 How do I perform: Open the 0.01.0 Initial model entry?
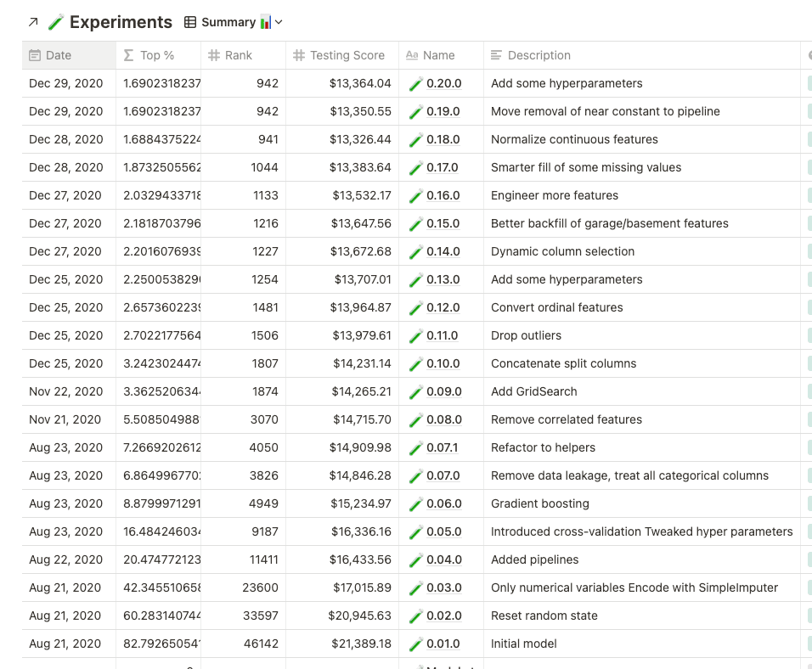click(443, 644)
